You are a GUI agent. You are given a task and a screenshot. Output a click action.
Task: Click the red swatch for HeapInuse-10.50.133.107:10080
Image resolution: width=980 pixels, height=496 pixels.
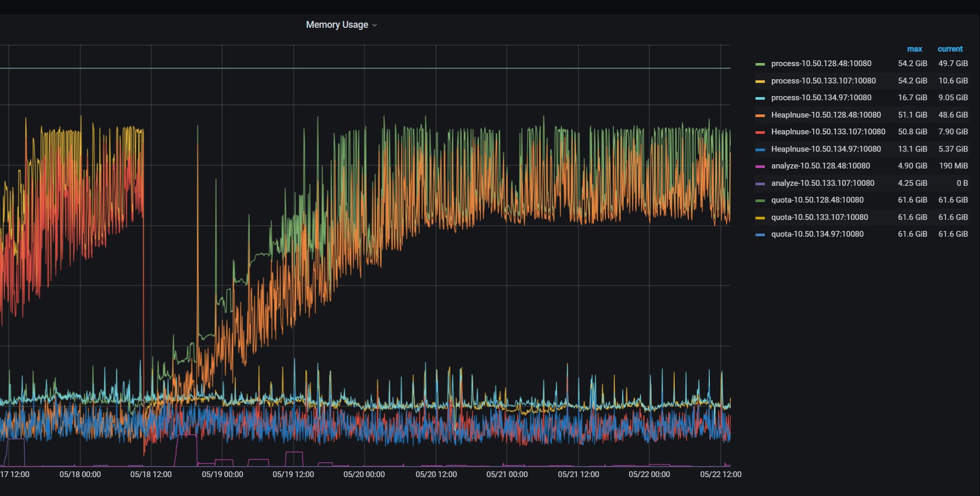point(760,132)
